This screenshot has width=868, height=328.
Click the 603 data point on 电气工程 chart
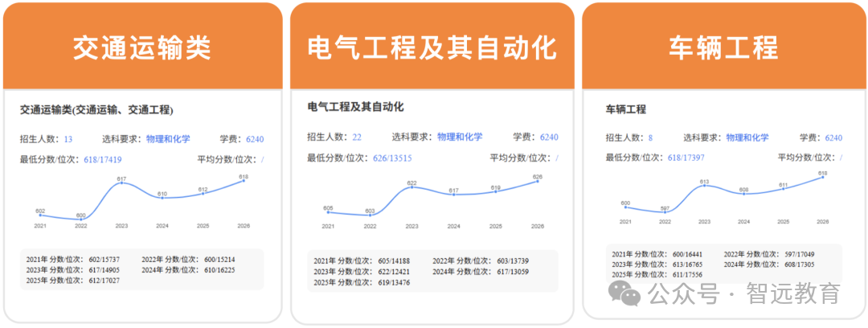click(x=370, y=215)
